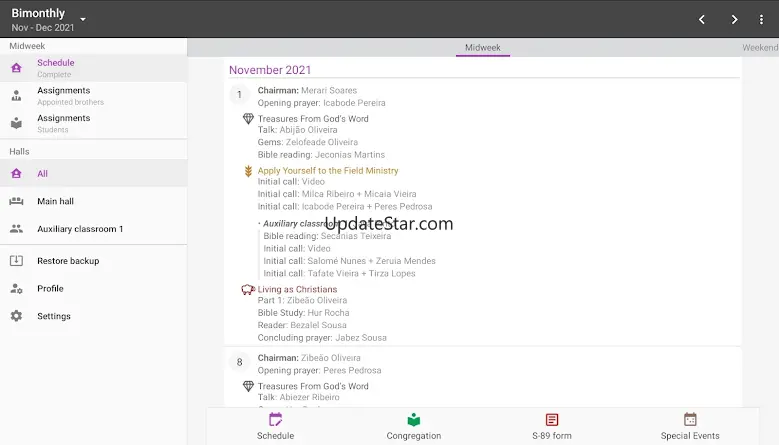
Task: Click the Main hall seating icon
Action: coord(16,201)
